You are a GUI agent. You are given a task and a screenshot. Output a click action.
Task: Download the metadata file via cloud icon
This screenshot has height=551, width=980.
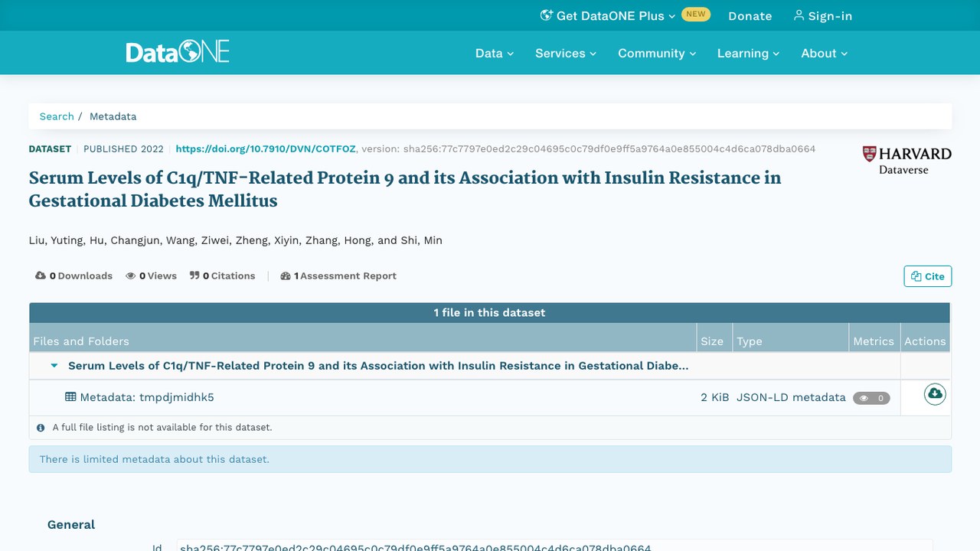[935, 394]
